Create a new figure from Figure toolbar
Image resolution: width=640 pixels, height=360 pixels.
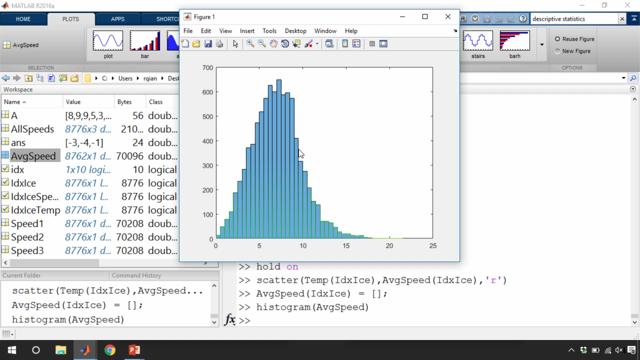[x=185, y=44]
